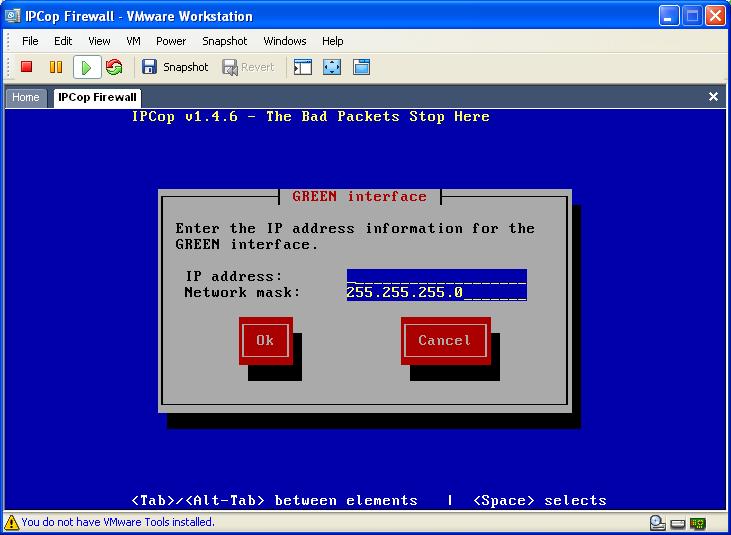Close the VMware Workstation window
Screen dimensions: 731x535
point(716,16)
